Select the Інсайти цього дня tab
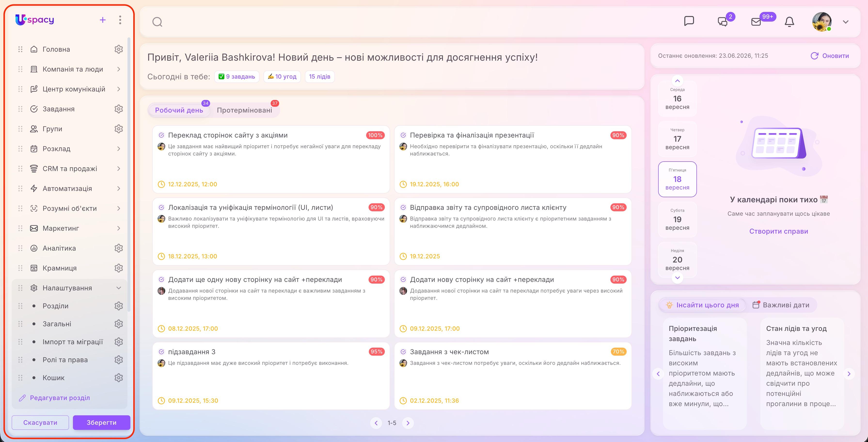The height and width of the screenshot is (442, 868). click(x=702, y=305)
